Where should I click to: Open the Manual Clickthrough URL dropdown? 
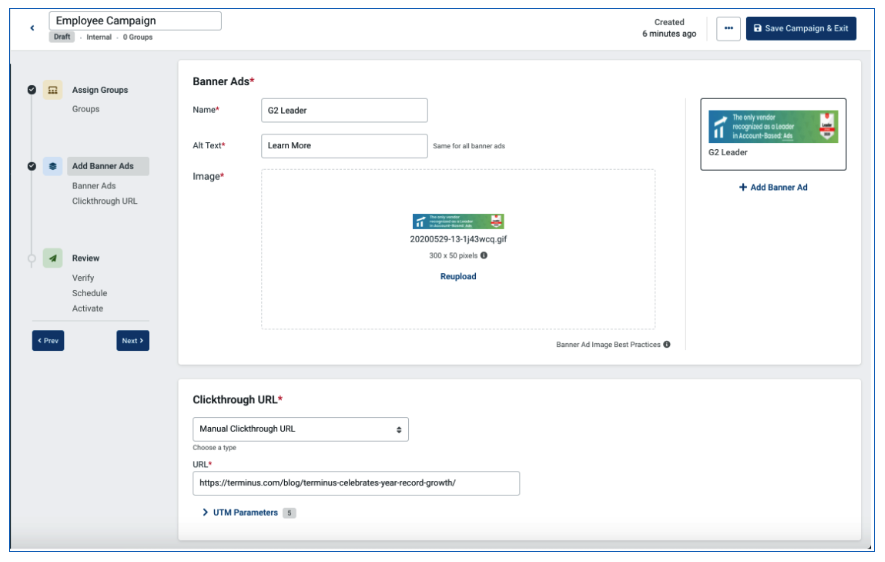(x=300, y=429)
